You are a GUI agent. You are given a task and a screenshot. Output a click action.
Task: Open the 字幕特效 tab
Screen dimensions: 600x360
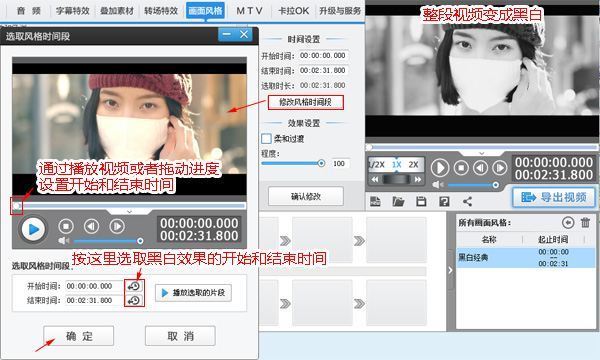[73, 11]
